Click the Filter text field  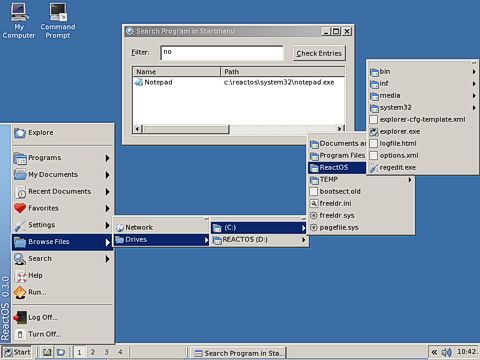pos(222,53)
